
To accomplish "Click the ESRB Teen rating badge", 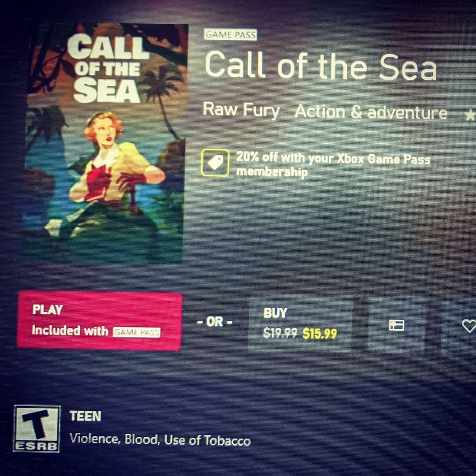I will point(37,429).
